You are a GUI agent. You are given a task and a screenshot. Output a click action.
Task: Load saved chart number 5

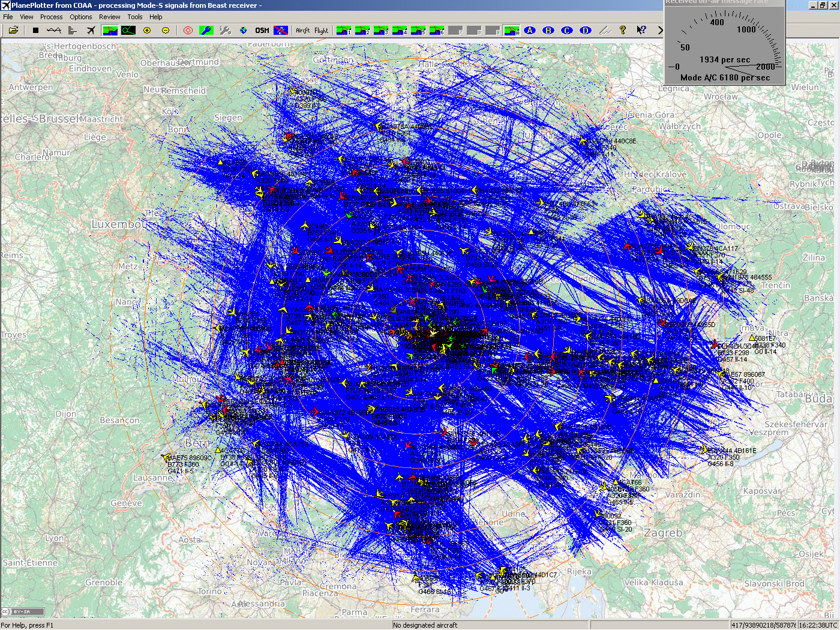418,30
